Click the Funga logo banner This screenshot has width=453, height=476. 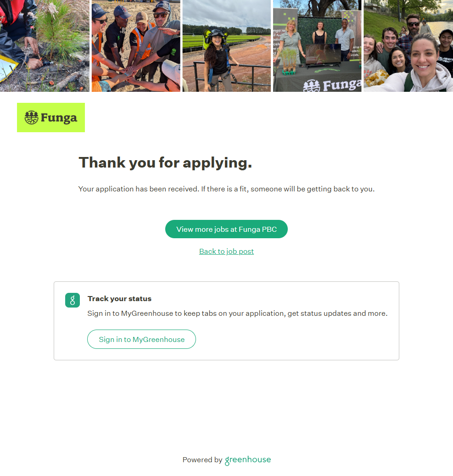pyautogui.click(x=50, y=118)
